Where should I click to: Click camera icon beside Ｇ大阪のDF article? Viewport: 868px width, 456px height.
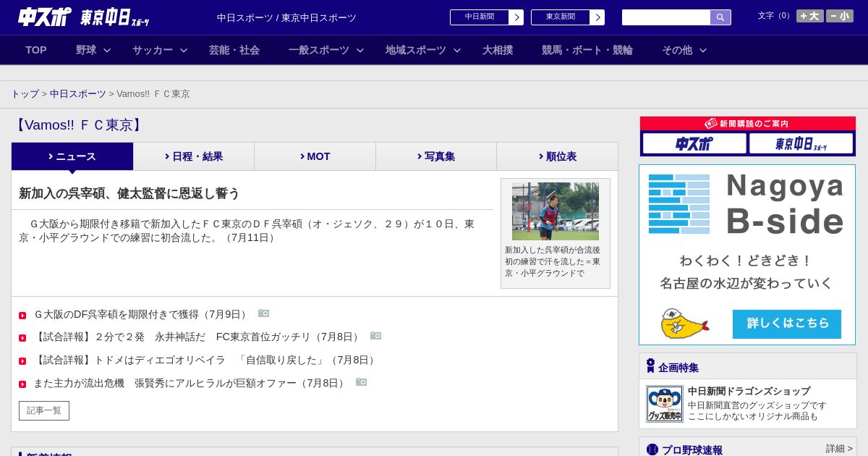[x=264, y=313]
